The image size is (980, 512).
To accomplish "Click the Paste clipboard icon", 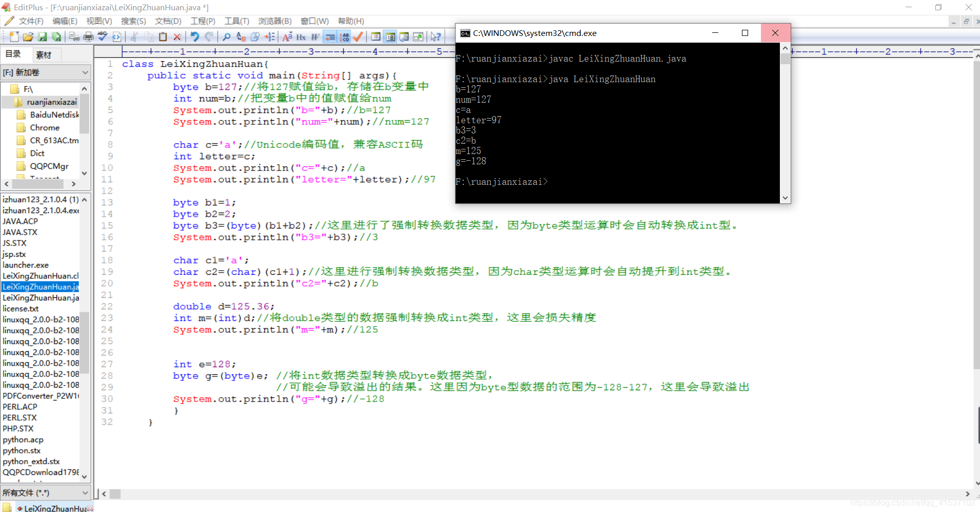I will point(163,36).
